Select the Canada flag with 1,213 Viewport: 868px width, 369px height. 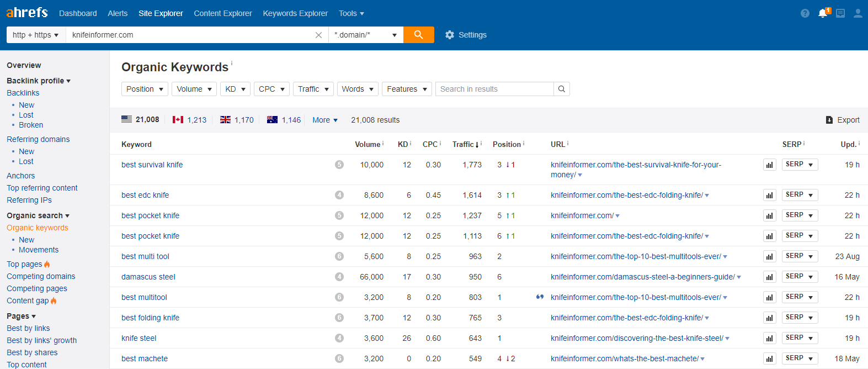coord(189,120)
